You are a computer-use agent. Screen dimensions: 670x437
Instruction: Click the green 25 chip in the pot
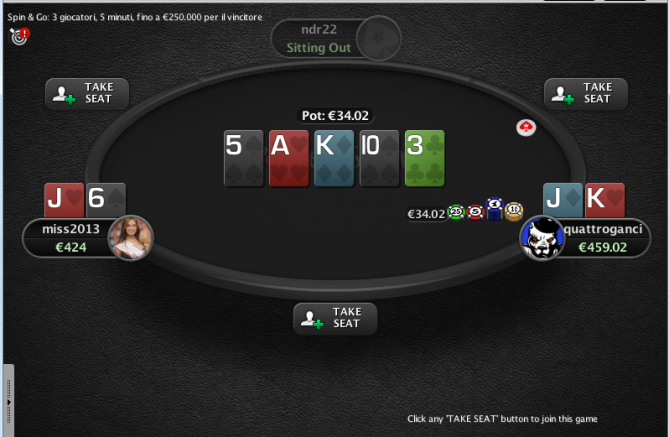(x=456, y=212)
